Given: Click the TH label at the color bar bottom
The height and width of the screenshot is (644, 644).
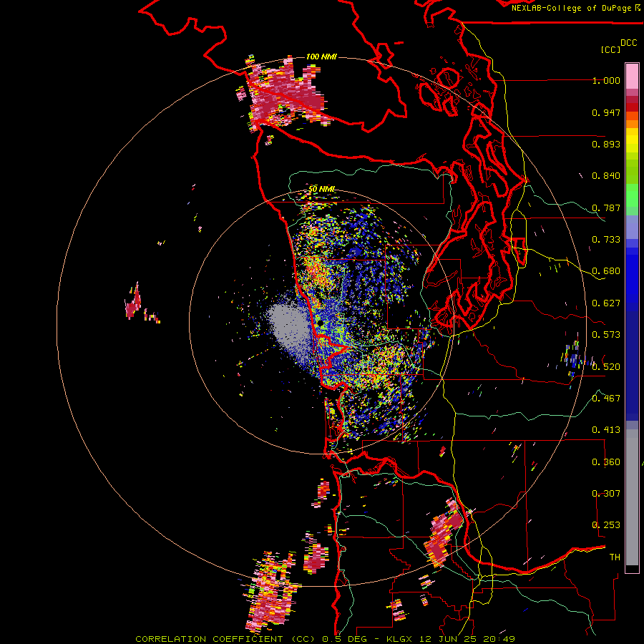Looking at the screenshot, I should pyautogui.click(x=615, y=557).
